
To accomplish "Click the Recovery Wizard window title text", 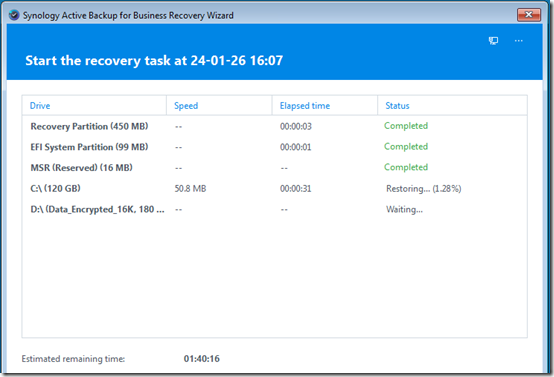I will [x=128, y=16].
